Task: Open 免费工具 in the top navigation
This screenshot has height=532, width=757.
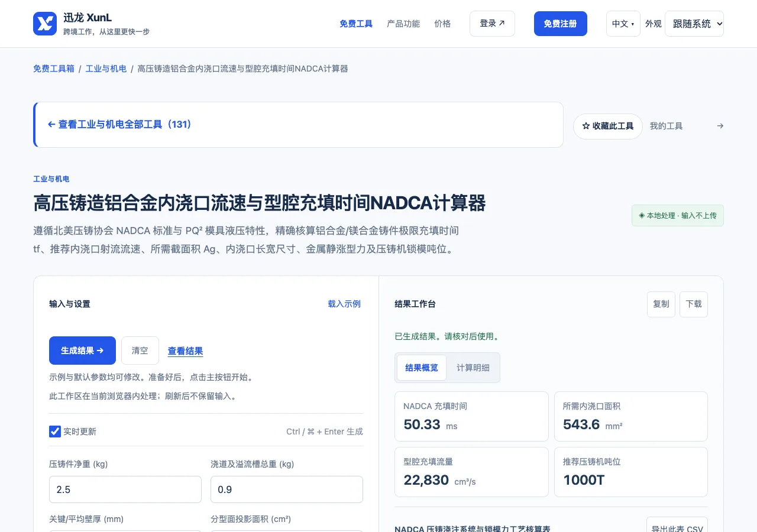Action: [x=356, y=24]
